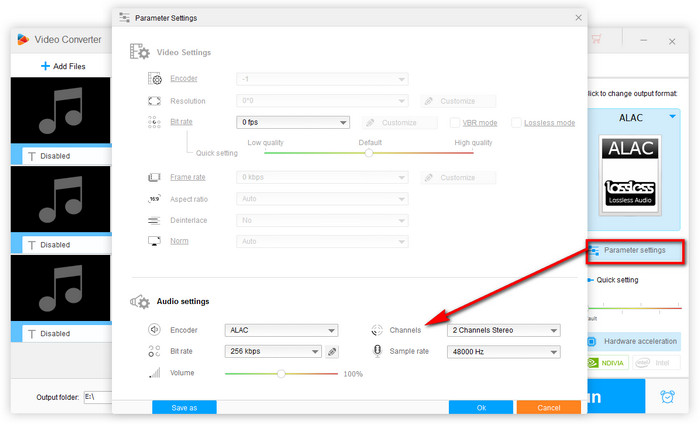The image size is (700, 424).
Task: Click the video Encoder icon
Action: 154,79
